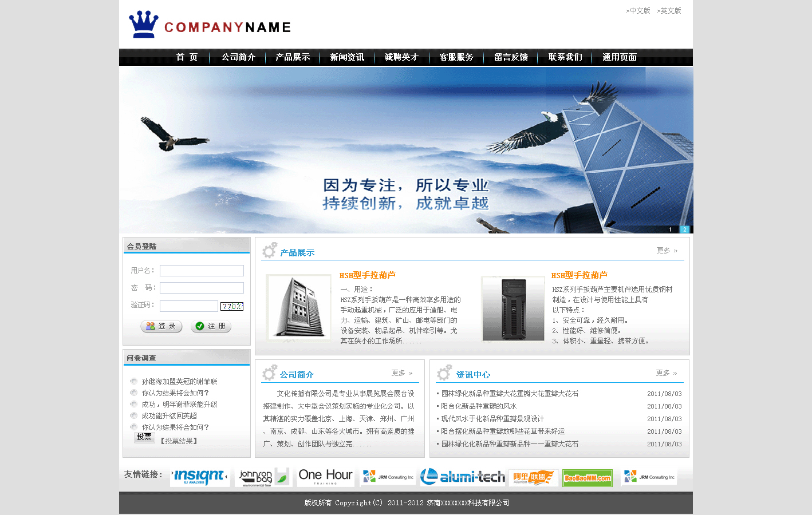This screenshot has height=515, width=812.
Task: Open the 阿里联盟 partner logo
Action: coord(533,478)
